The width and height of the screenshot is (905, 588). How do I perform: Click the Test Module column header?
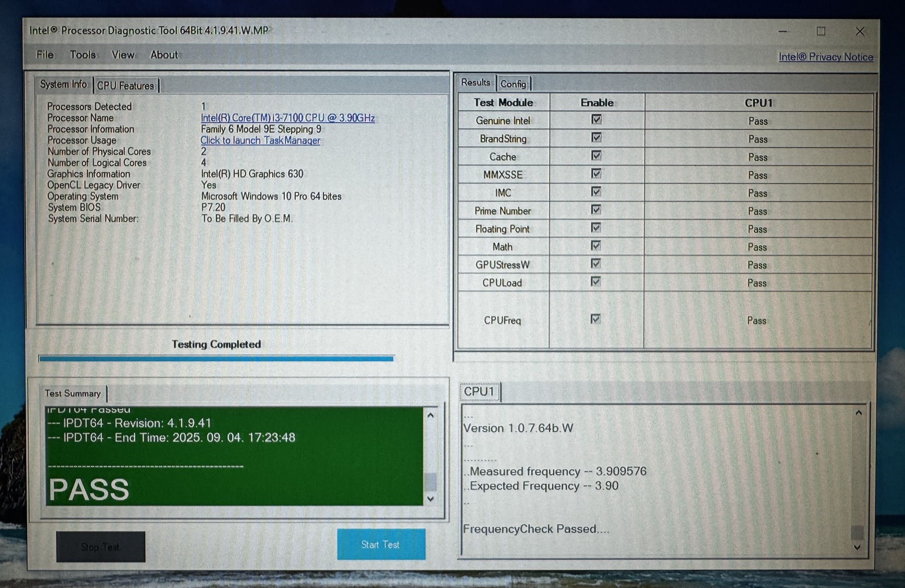click(503, 103)
